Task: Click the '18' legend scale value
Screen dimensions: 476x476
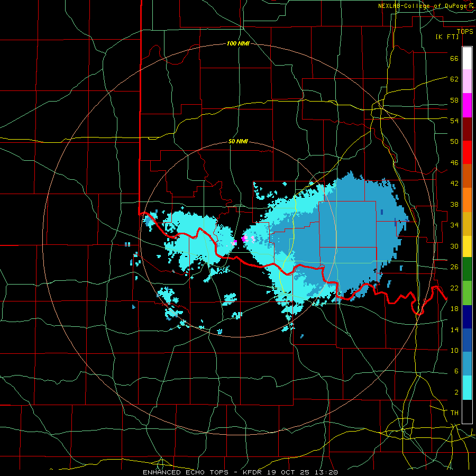Action: click(x=454, y=309)
